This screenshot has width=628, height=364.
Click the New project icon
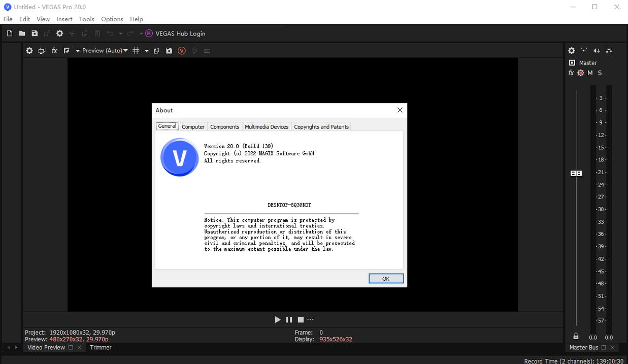coord(9,34)
